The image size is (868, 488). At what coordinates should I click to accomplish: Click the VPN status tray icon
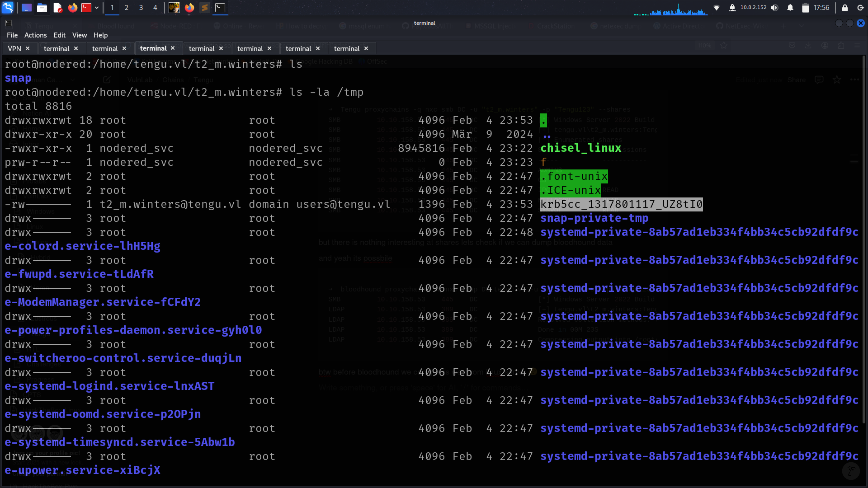point(732,8)
